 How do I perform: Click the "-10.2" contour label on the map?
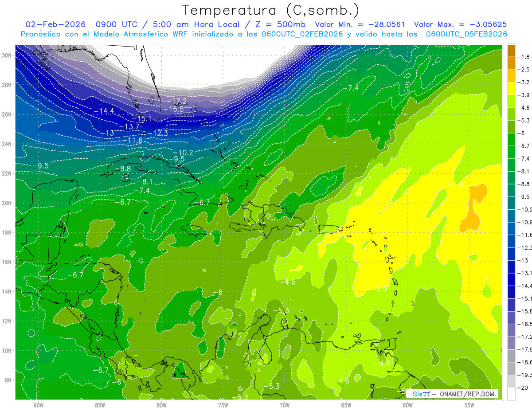tap(183, 153)
